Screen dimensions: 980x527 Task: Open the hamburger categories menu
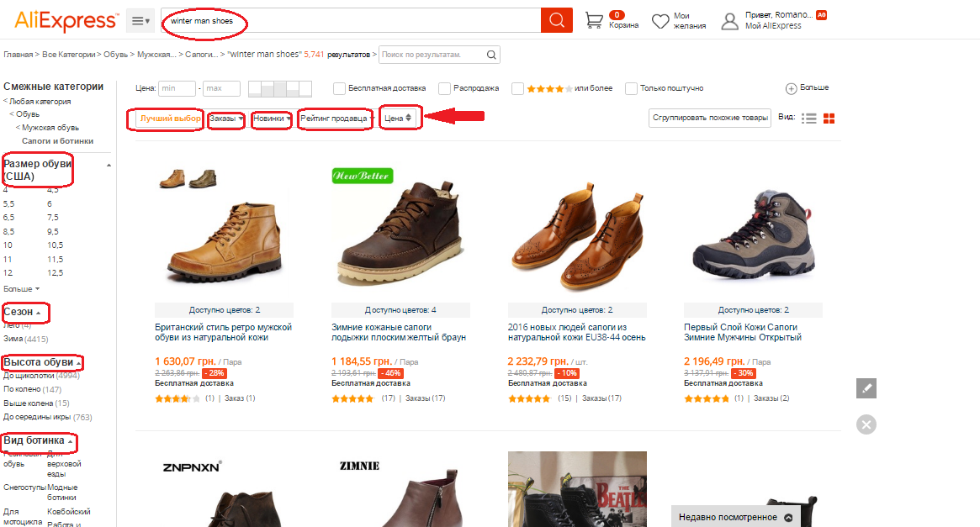coord(140,21)
